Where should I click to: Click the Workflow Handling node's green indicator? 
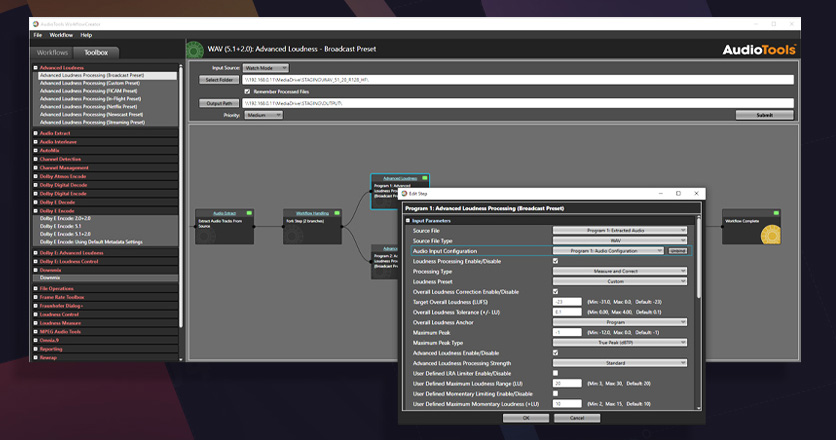click(x=336, y=213)
